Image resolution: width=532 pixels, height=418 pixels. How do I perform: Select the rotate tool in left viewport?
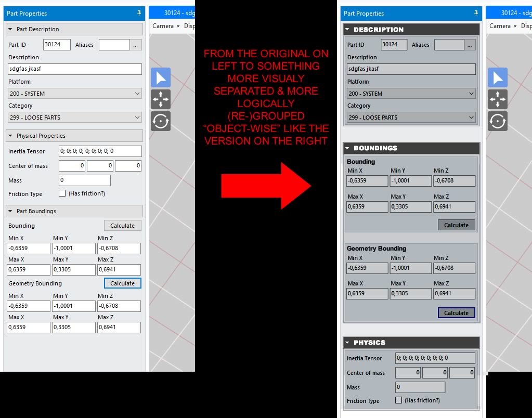click(161, 121)
